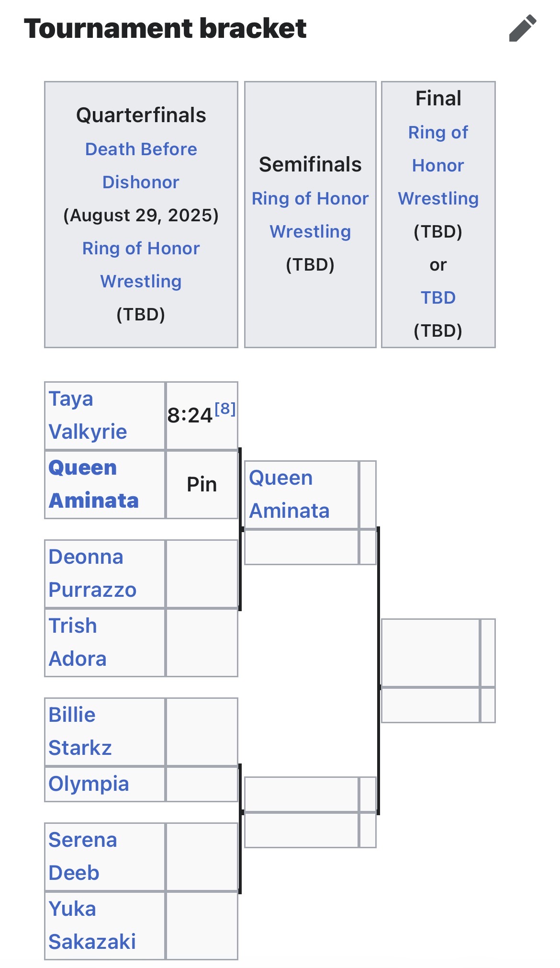Screen dimensions: 560x968
Task: Open Deonna Purrazzo's page
Action: [92, 573]
